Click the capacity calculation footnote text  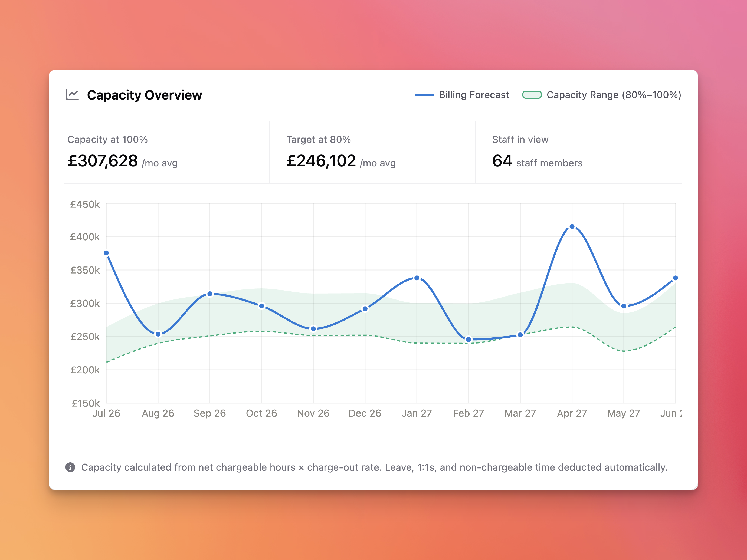[374, 467]
